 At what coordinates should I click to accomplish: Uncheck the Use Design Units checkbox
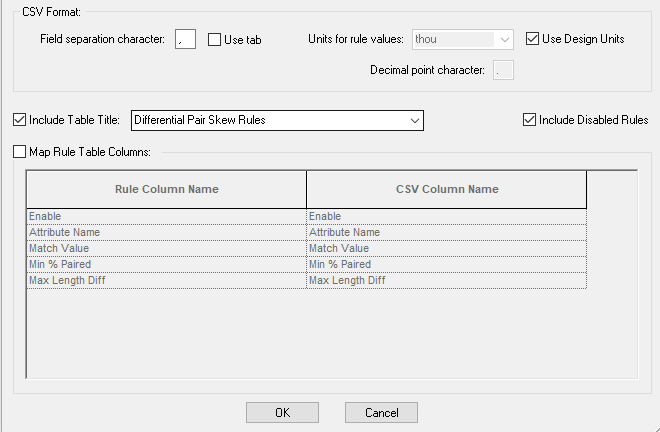click(x=532, y=39)
